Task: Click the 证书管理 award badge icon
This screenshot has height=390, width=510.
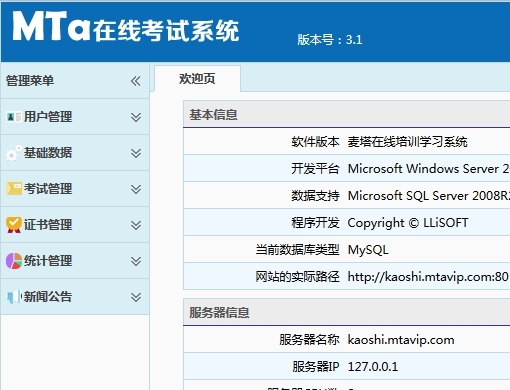Action: [x=14, y=225]
